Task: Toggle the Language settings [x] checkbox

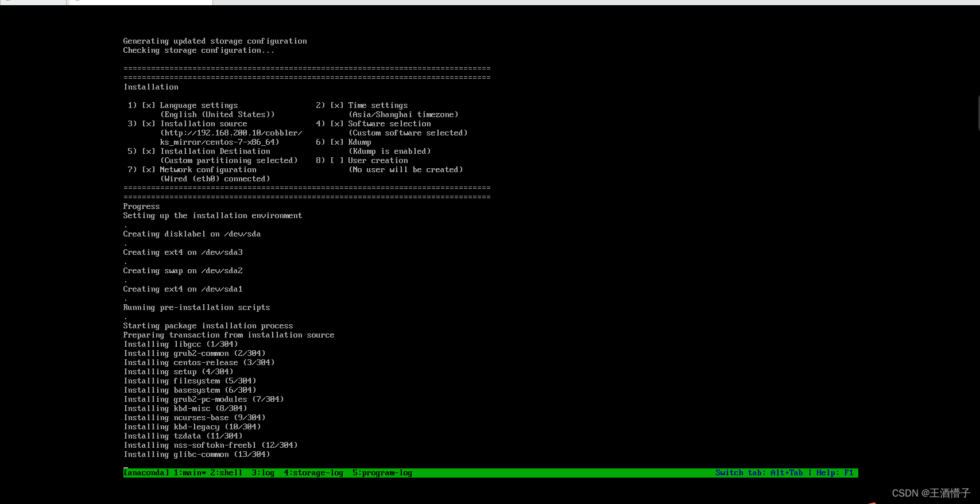Action: coord(149,106)
